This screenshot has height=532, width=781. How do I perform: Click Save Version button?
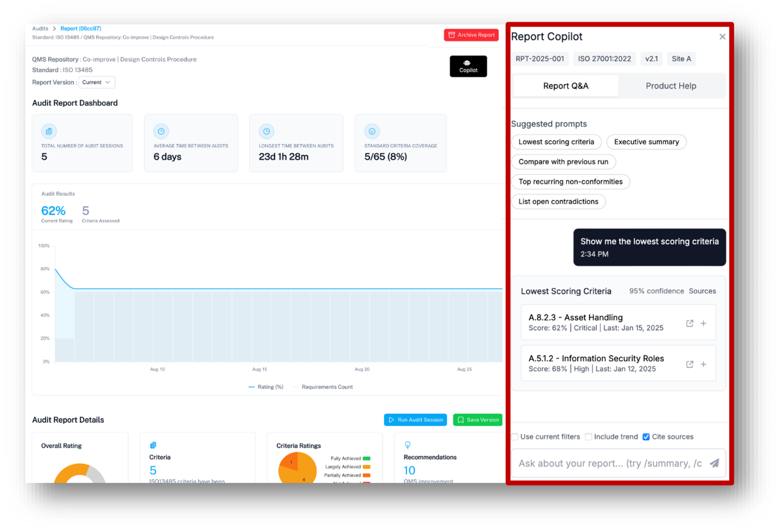pyautogui.click(x=478, y=420)
